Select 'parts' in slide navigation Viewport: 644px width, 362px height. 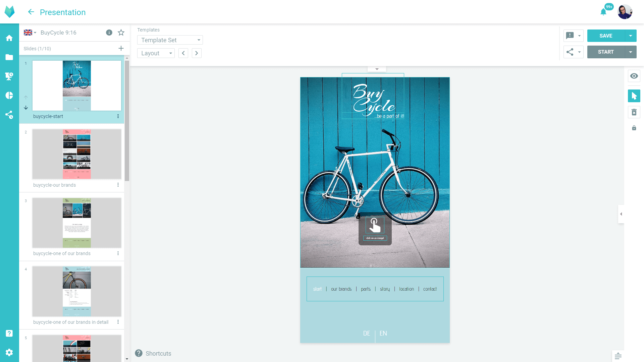click(366, 289)
